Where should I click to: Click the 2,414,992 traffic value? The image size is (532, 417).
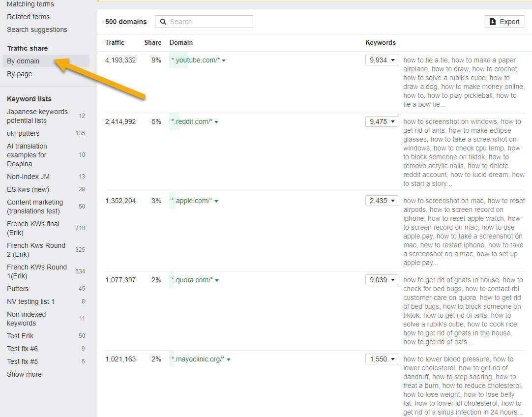[x=120, y=121]
